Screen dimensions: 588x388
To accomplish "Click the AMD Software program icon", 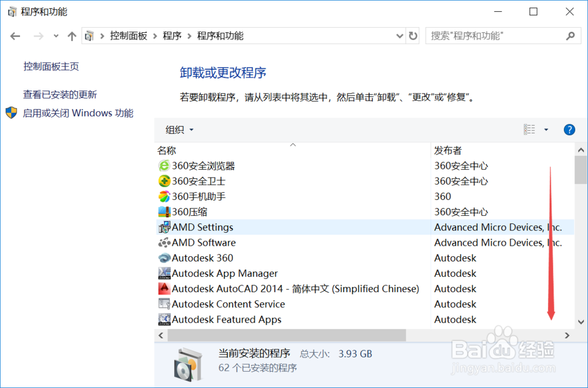I will click(164, 243).
